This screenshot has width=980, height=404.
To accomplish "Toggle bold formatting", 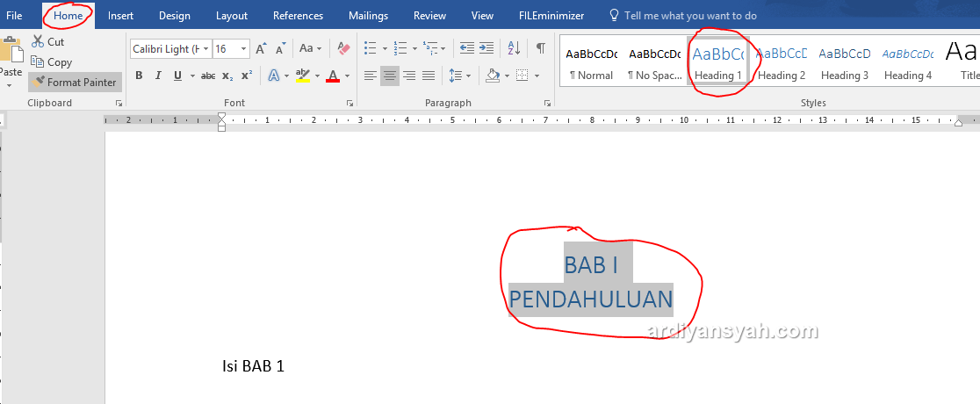I will (139, 76).
